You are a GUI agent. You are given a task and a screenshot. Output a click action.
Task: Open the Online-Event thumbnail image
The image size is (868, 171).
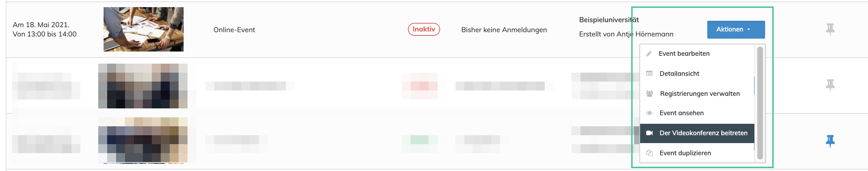pos(144,29)
